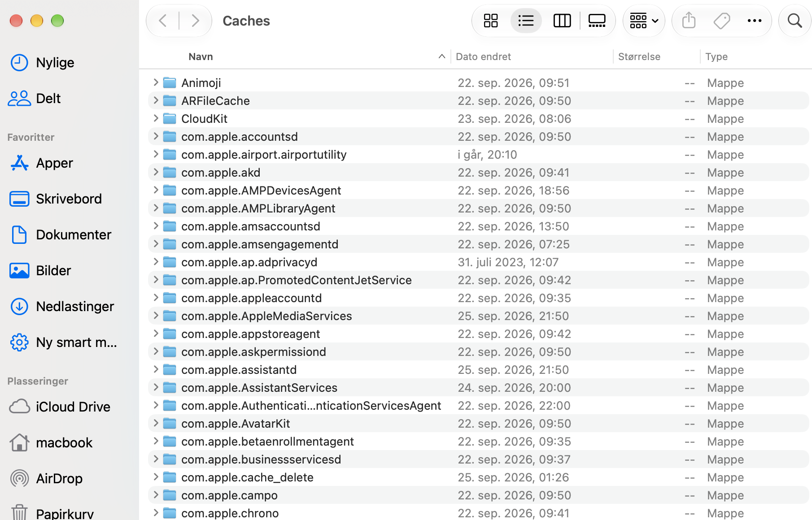This screenshot has width=812, height=520.
Task: Click the com.apple.amsaccountsd folder icon
Action: click(x=170, y=226)
